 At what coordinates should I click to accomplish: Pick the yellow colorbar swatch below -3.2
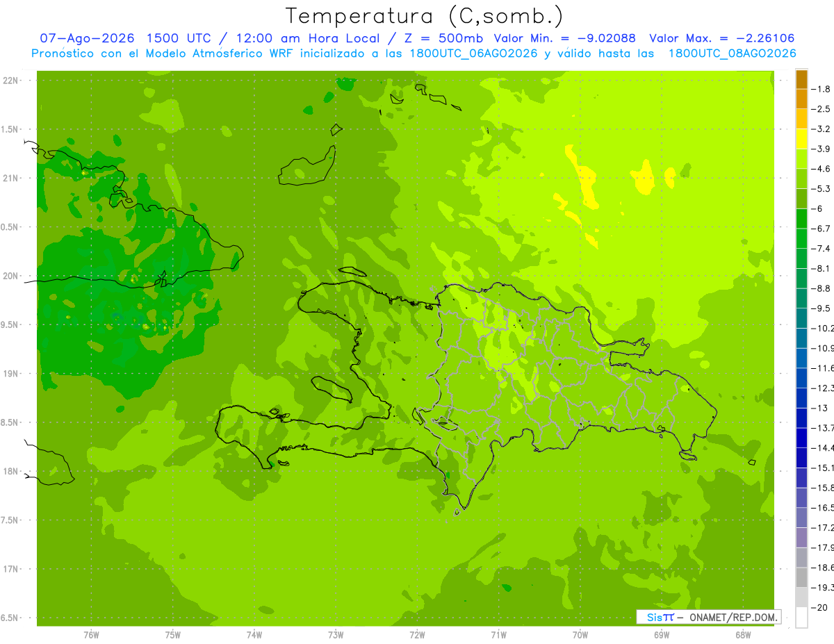801,139
